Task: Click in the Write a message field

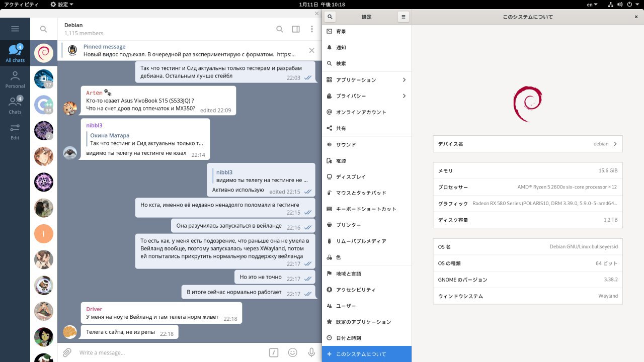Action: pos(171,352)
